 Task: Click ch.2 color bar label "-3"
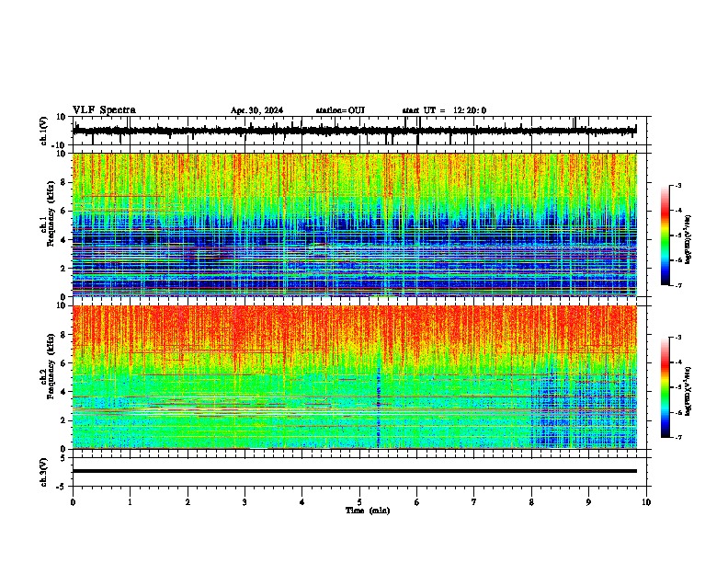(677, 338)
